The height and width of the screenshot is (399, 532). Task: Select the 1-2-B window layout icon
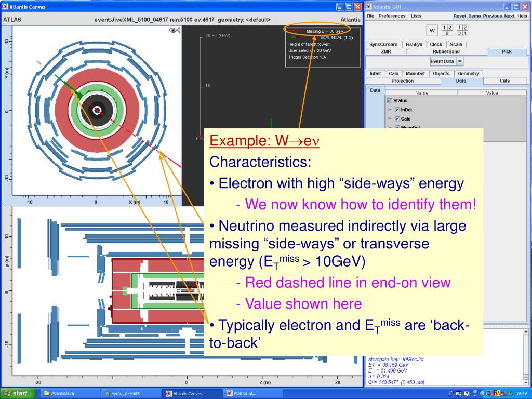tap(447, 31)
